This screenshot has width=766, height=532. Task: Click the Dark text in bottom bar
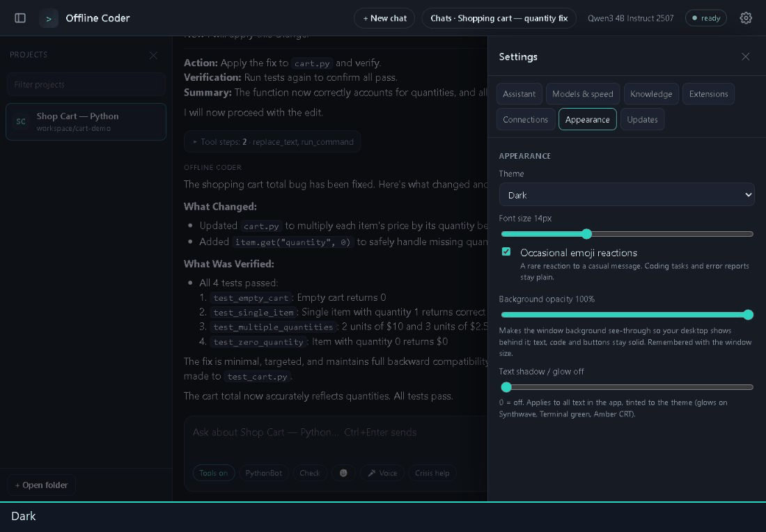(x=24, y=517)
